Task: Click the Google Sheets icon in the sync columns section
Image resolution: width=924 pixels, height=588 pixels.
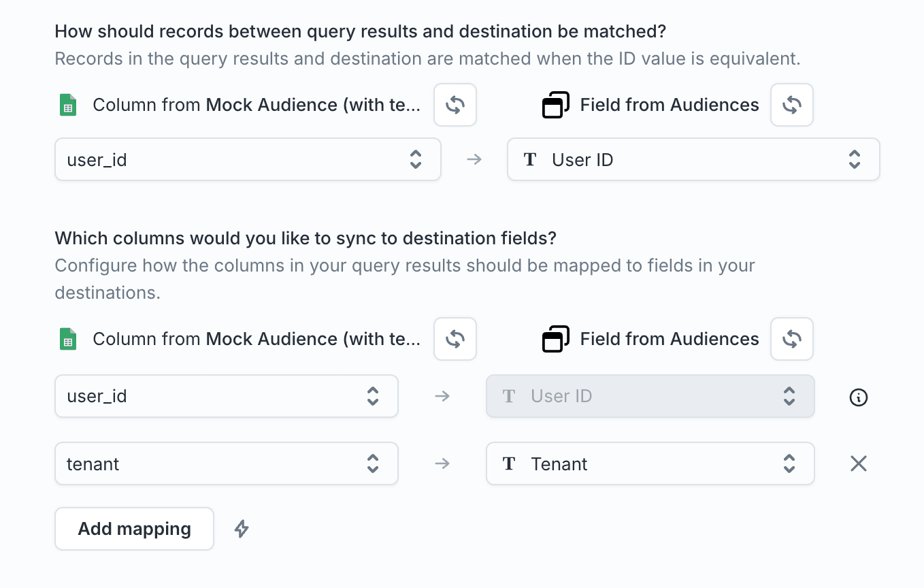Action: [x=67, y=339]
